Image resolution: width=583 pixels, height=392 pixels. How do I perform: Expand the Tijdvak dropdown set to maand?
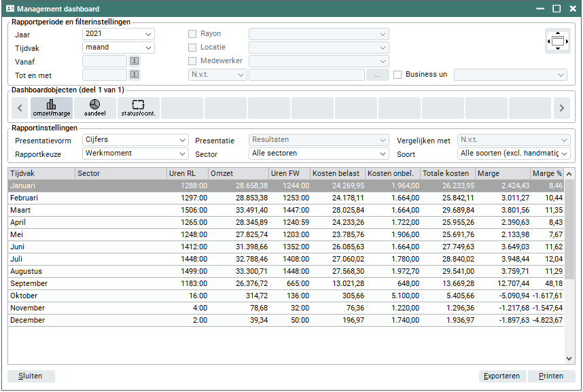(x=118, y=48)
